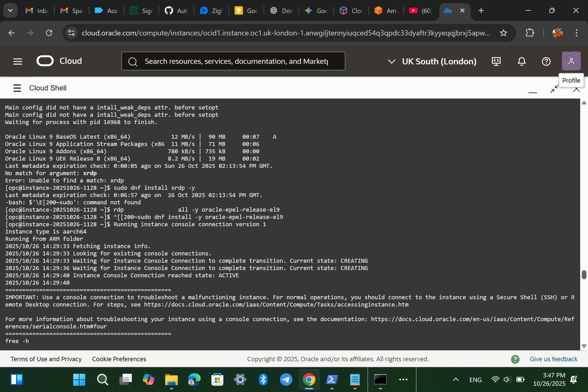588x392 pixels.
Task: Click the page scrollbar up arrow
Action: (x=584, y=102)
